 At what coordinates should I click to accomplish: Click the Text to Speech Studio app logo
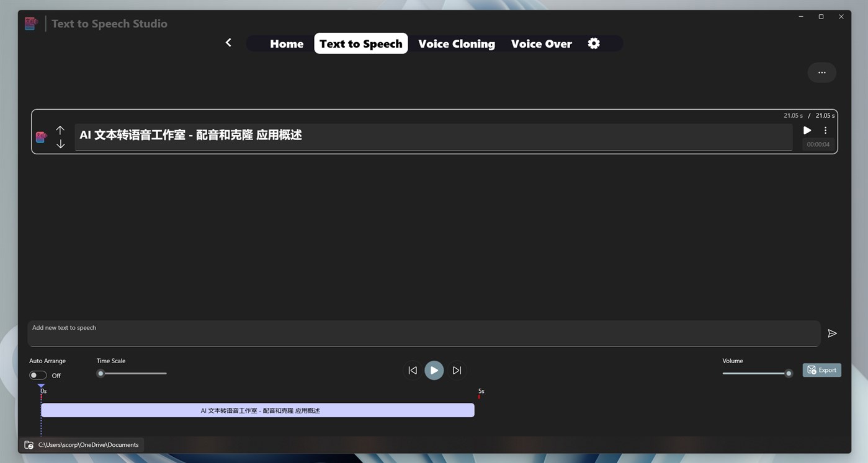[x=30, y=24]
